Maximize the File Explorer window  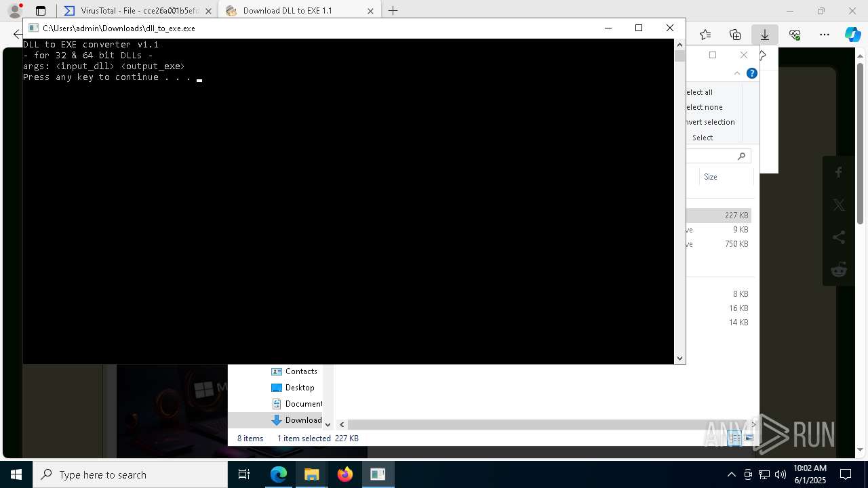tap(713, 55)
